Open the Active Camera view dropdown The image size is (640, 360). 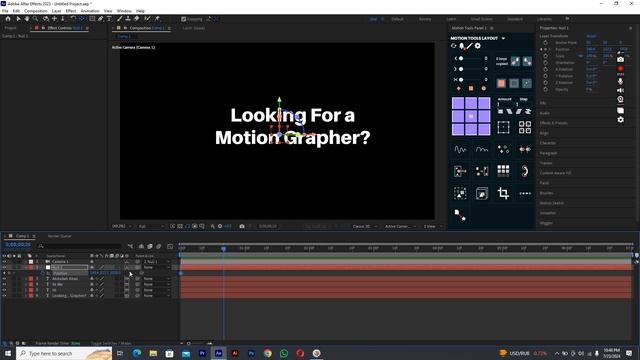pyautogui.click(x=400, y=226)
